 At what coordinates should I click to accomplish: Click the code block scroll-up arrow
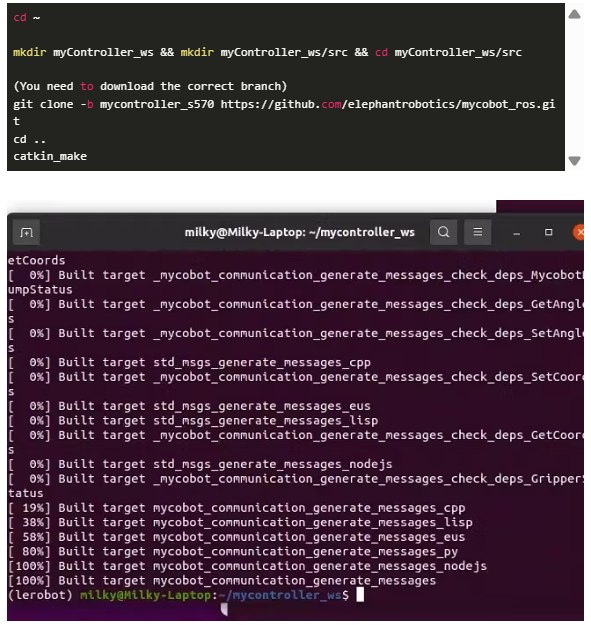pyautogui.click(x=574, y=15)
